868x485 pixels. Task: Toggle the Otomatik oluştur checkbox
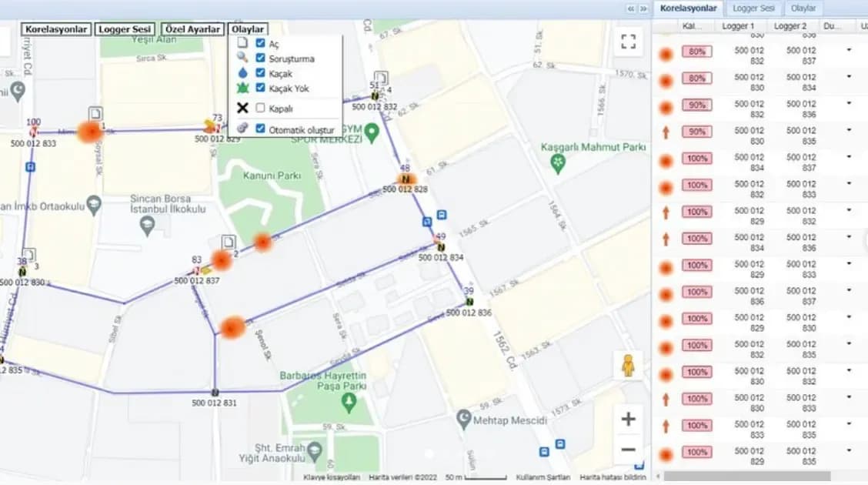point(260,129)
